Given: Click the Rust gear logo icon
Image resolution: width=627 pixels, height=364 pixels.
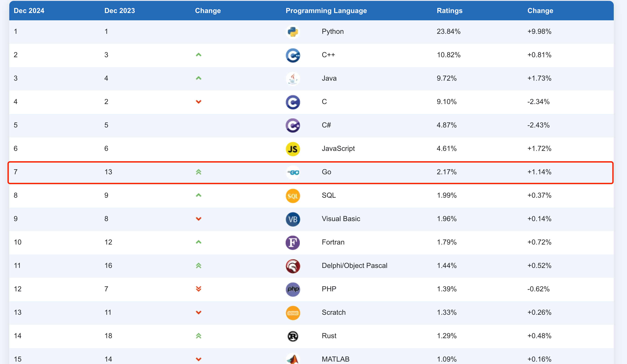Looking at the screenshot, I should coord(293,336).
